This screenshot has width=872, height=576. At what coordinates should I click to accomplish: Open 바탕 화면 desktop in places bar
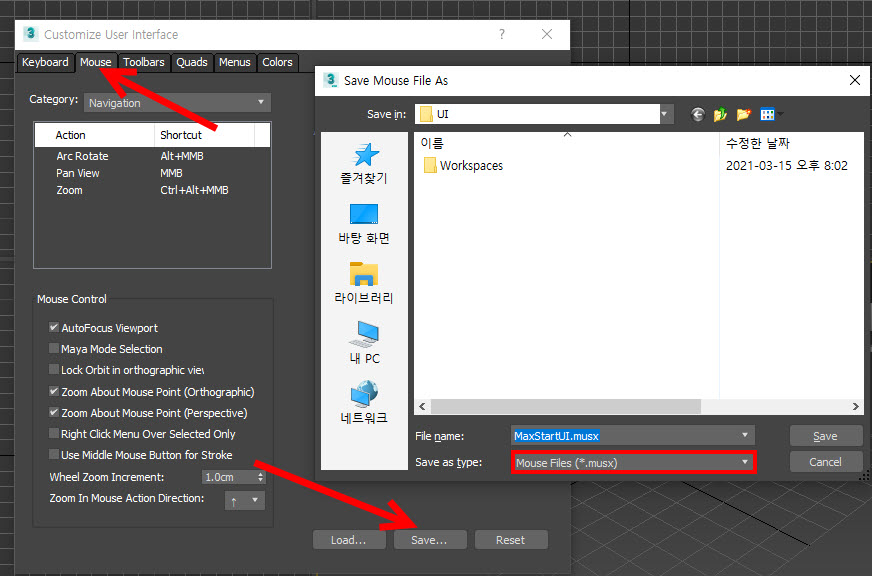(364, 224)
